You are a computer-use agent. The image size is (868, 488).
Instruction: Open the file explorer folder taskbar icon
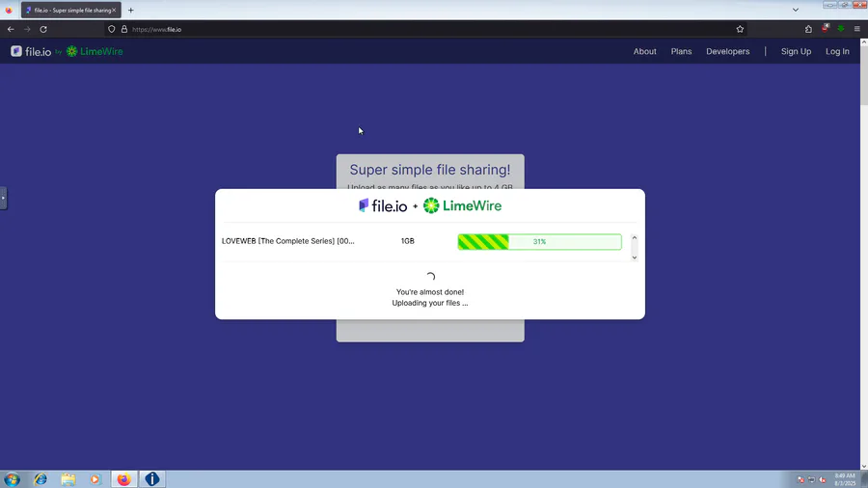(68, 479)
